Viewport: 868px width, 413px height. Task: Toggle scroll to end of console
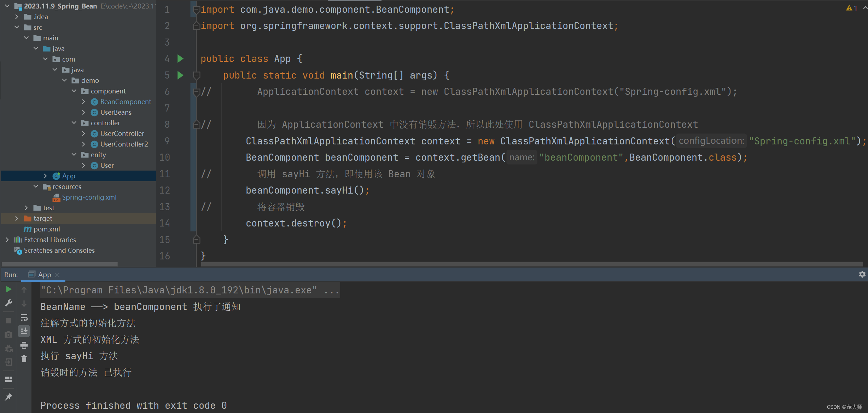coord(24,331)
